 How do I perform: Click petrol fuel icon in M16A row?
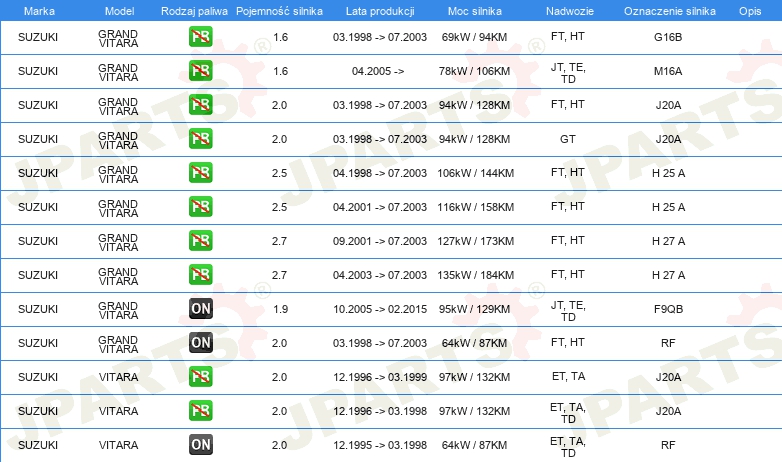pos(200,71)
